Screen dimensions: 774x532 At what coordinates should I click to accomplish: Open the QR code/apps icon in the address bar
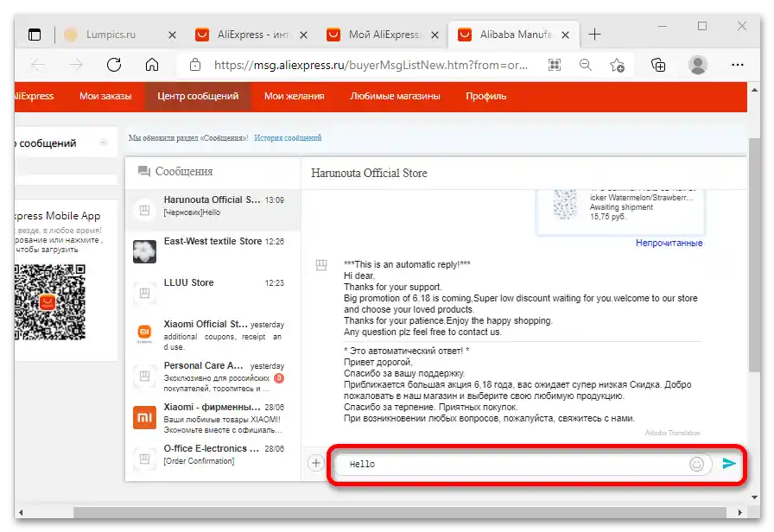point(555,65)
